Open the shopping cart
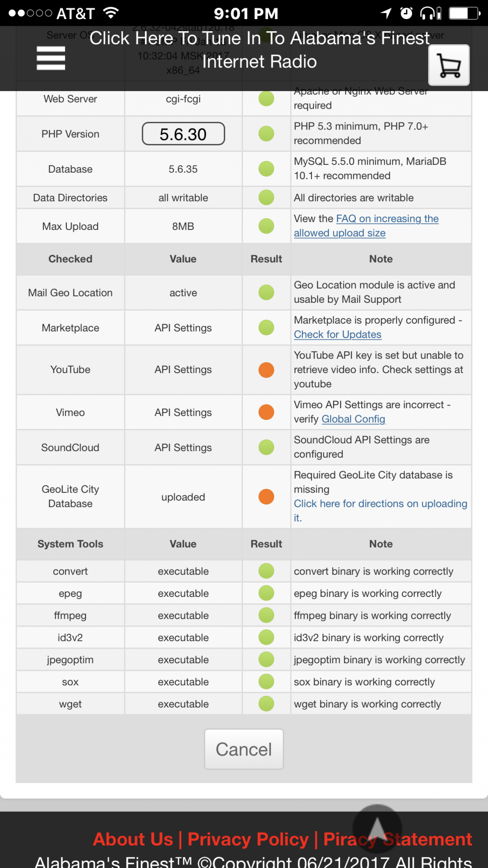Image resolution: width=488 pixels, height=868 pixels. click(x=449, y=65)
